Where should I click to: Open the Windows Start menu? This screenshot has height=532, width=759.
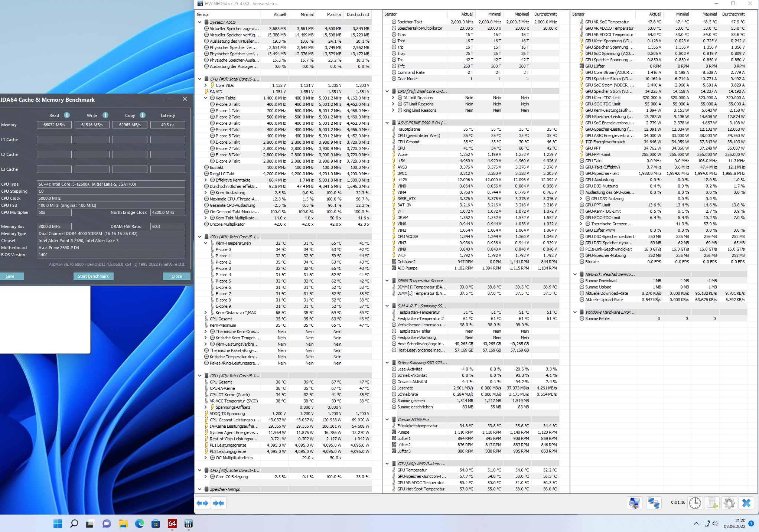[58, 523]
